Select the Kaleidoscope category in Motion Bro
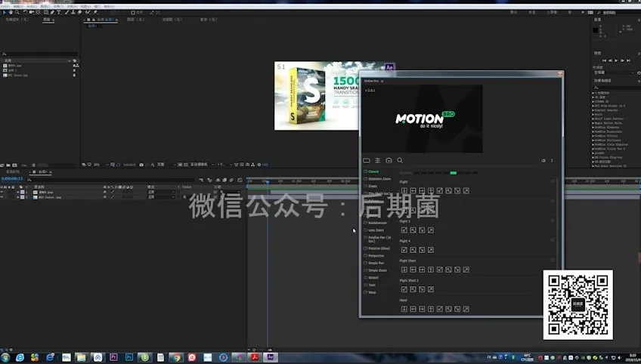 (377, 223)
